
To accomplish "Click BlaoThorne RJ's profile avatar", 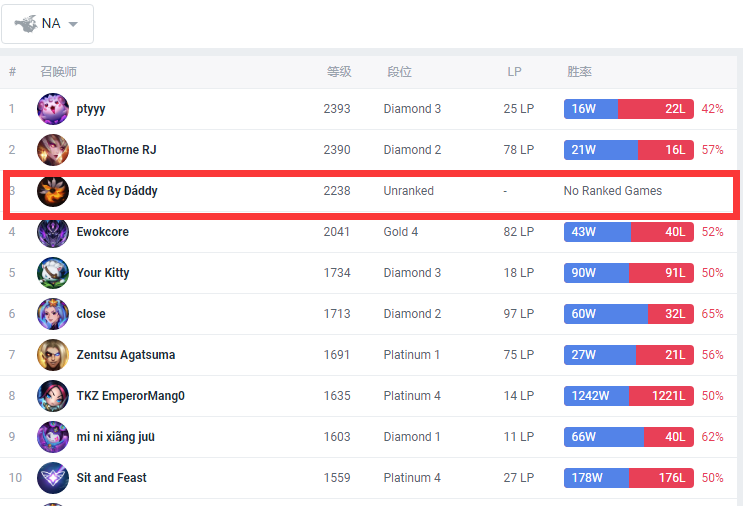I will (x=53, y=150).
